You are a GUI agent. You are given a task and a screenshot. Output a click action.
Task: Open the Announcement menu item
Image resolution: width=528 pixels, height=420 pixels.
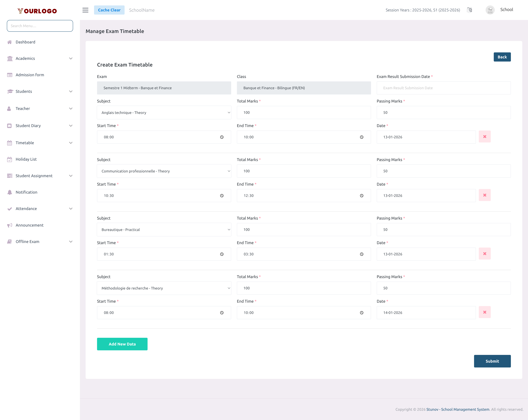(x=30, y=225)
